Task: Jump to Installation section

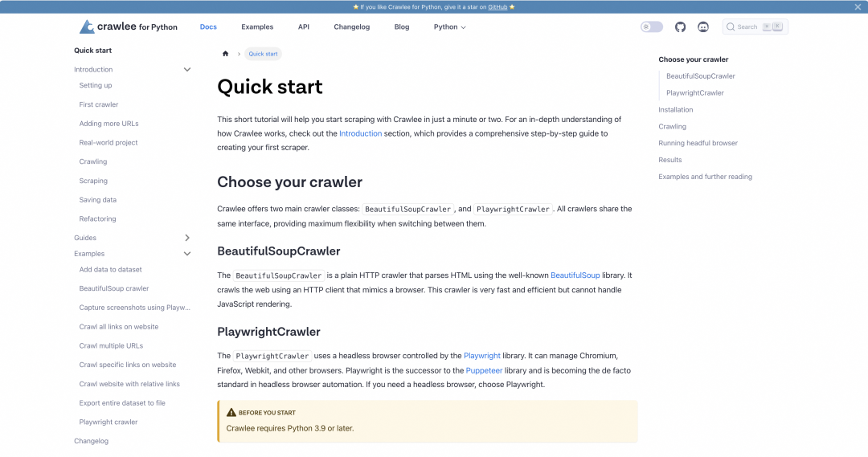Action: pos(675,109)
